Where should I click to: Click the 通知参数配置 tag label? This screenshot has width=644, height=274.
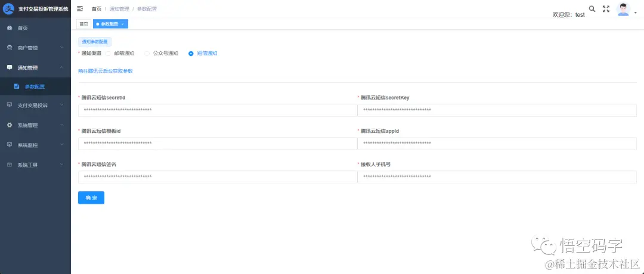(94, 42)
